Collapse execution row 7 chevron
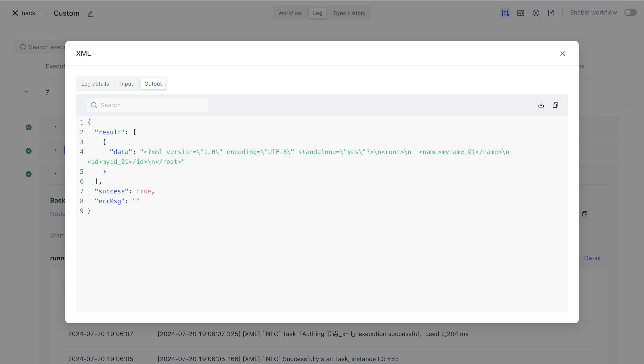Image resolution: width=644 pixels, height=364 pixels. [x=26, y=92]
